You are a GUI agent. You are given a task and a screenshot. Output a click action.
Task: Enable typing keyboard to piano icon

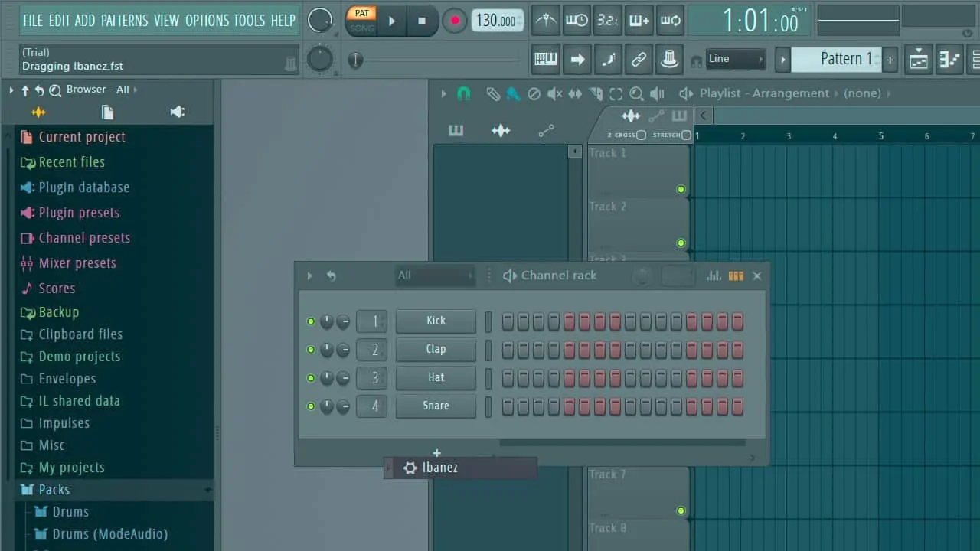(545, 59)
